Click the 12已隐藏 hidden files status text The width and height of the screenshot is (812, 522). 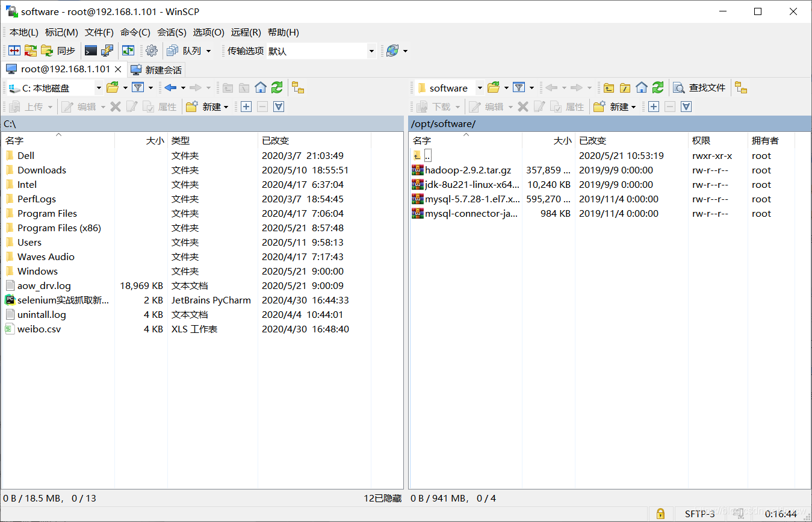pos(382,499)
